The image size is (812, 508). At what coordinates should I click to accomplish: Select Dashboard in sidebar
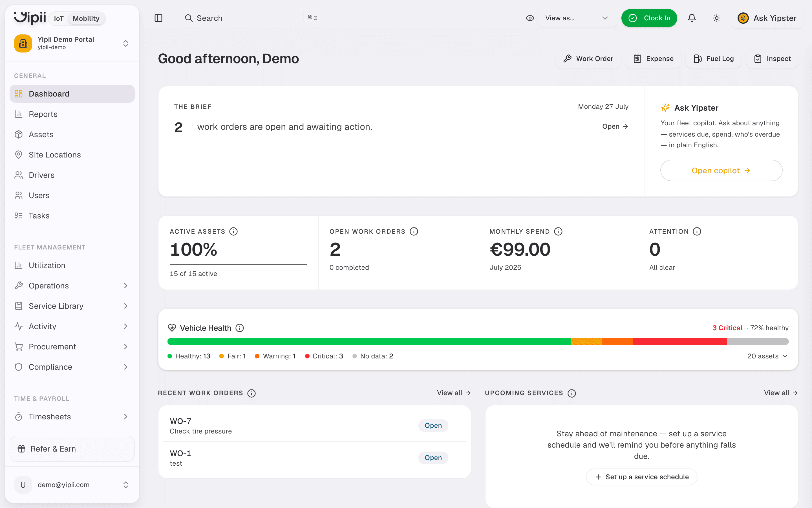72,94
